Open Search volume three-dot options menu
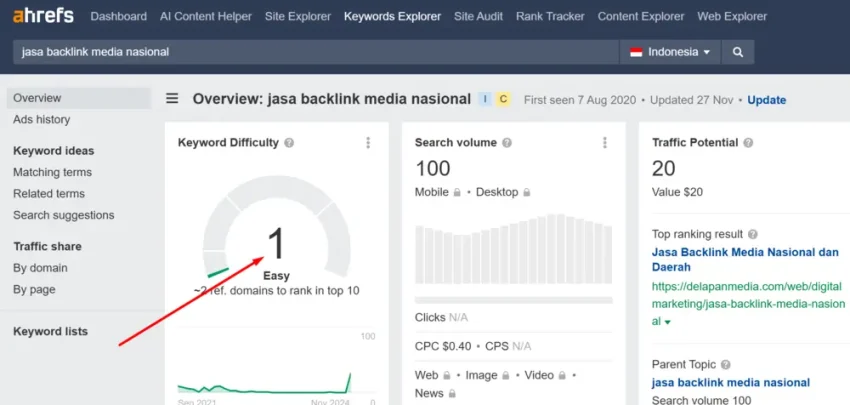The image size is (850, 405). pyautogui.click(x=605, y=143)
